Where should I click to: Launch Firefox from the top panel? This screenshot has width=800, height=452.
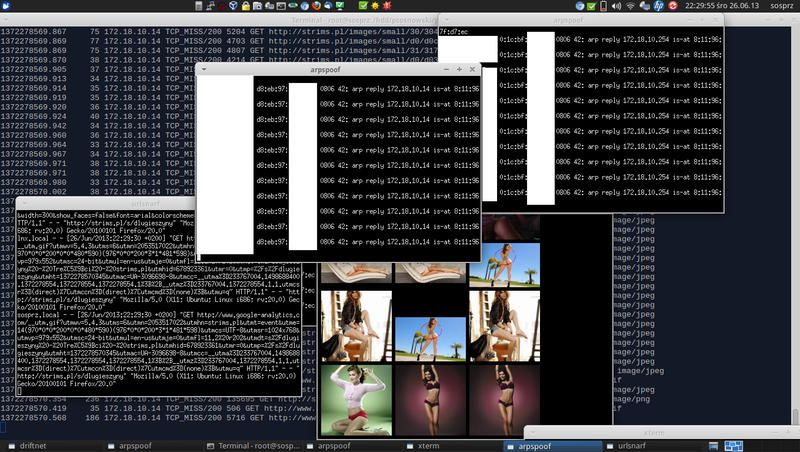tap(317, 6)
